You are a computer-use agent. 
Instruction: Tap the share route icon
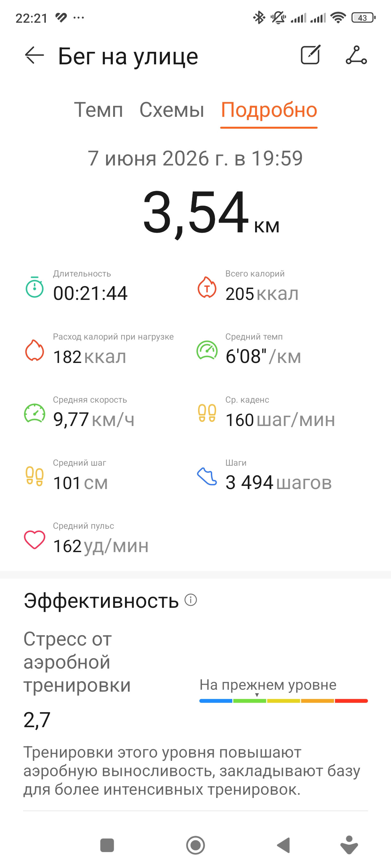click(x=356, y=55)
